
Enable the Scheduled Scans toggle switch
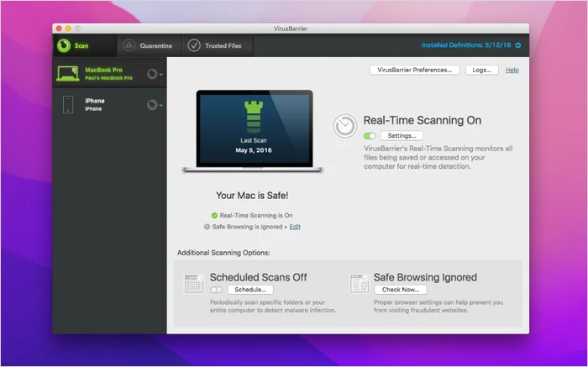pyautogui.click(x=217, y=290)
